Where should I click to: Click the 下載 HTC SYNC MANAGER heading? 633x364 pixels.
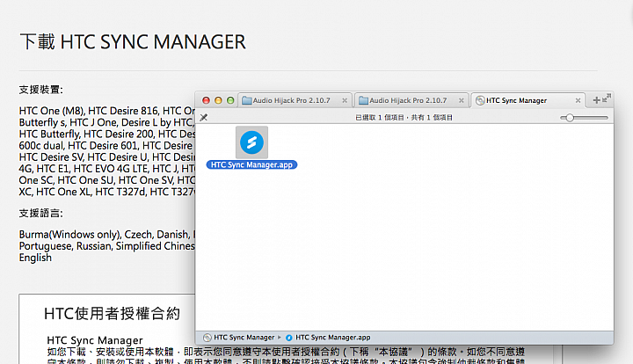click(x=133, y=42)
